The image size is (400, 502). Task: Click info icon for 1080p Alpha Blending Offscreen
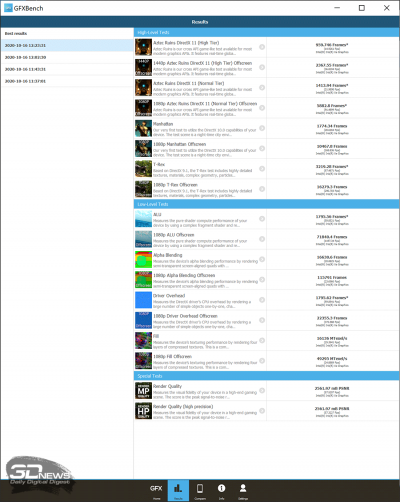click(262, 280)
